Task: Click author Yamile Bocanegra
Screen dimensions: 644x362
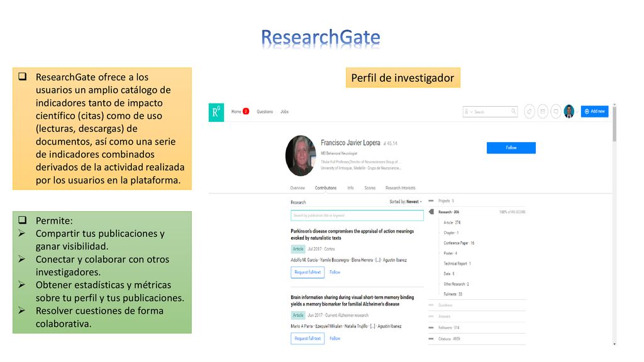Action: [335, 260]
